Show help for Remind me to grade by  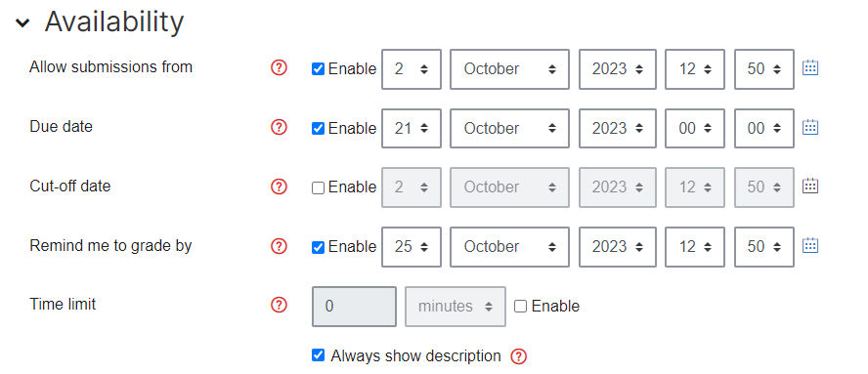(x=279, y=246)
